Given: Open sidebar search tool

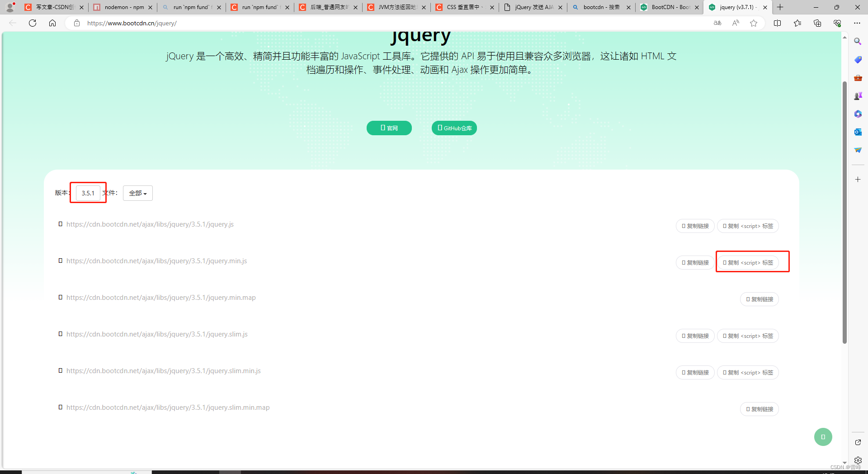Looking at the screenshot, I should [x=858, y=42].
